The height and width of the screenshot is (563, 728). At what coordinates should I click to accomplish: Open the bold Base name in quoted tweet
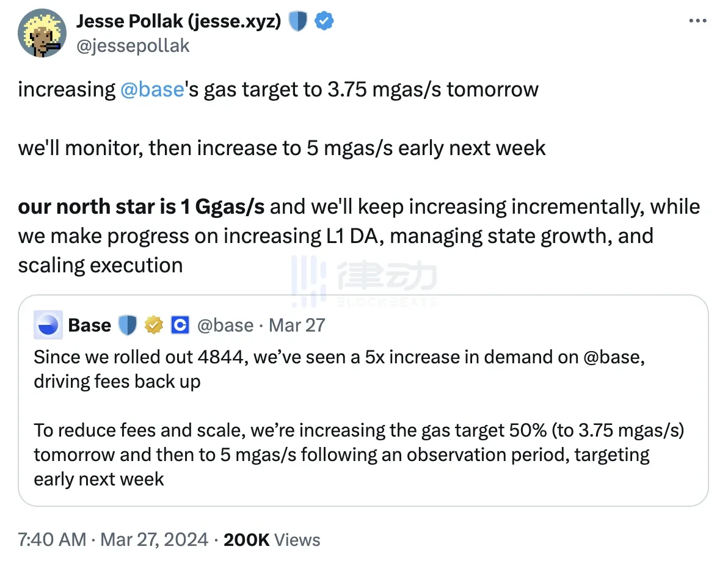point(89,325)
